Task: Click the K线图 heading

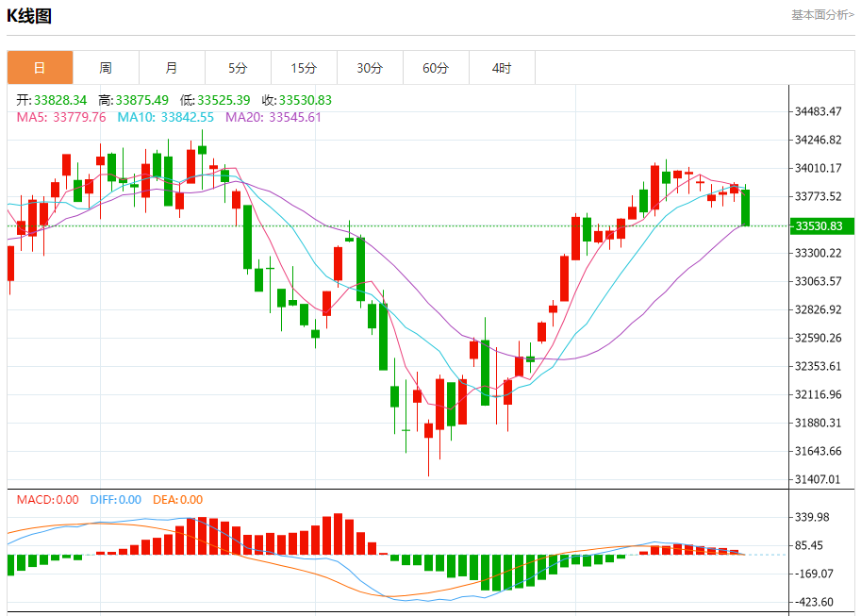Action: coord(29,16)
